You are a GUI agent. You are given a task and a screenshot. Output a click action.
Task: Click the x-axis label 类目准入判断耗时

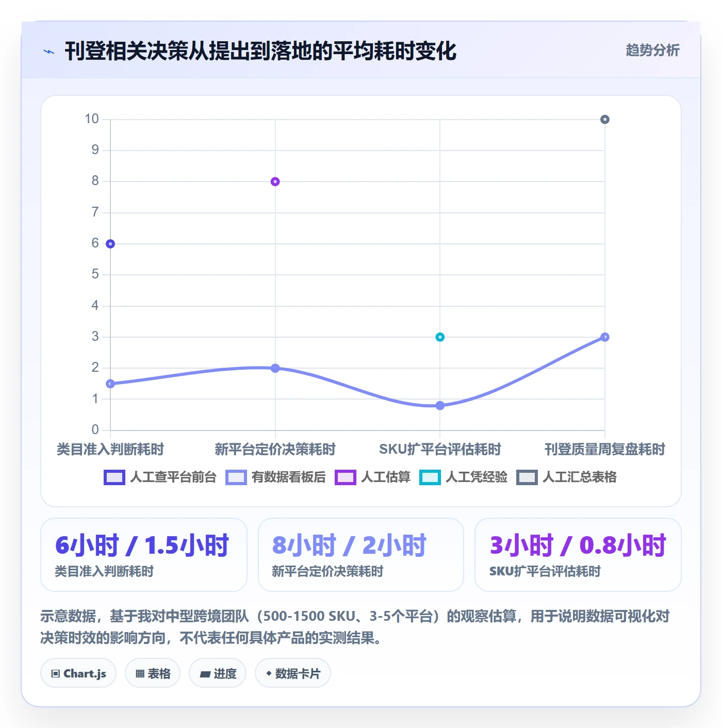[110, 449]
